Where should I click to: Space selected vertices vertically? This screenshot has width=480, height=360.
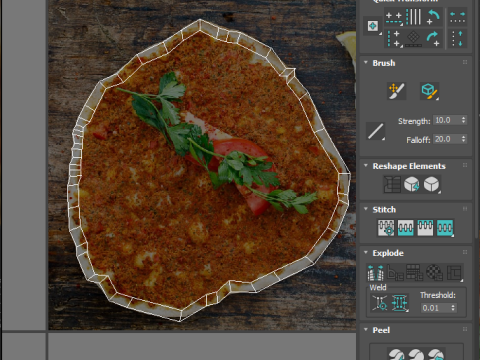458,38
